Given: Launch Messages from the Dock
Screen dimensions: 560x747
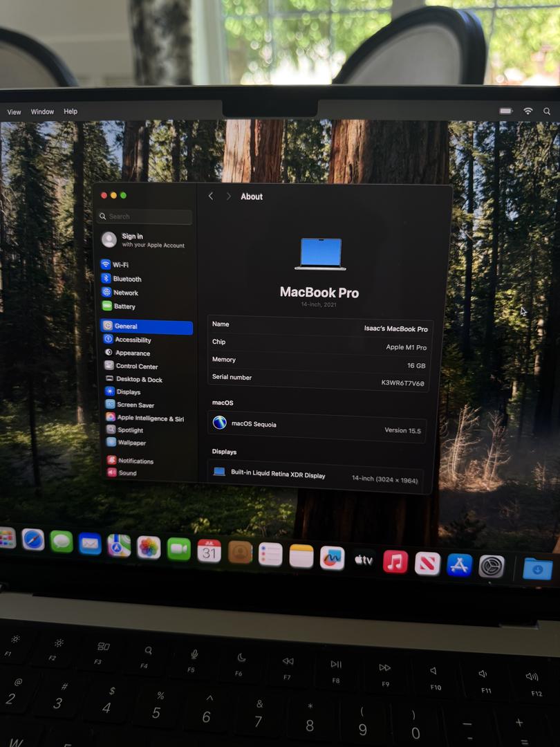Looking at the screenshot, I should (62, 542).
